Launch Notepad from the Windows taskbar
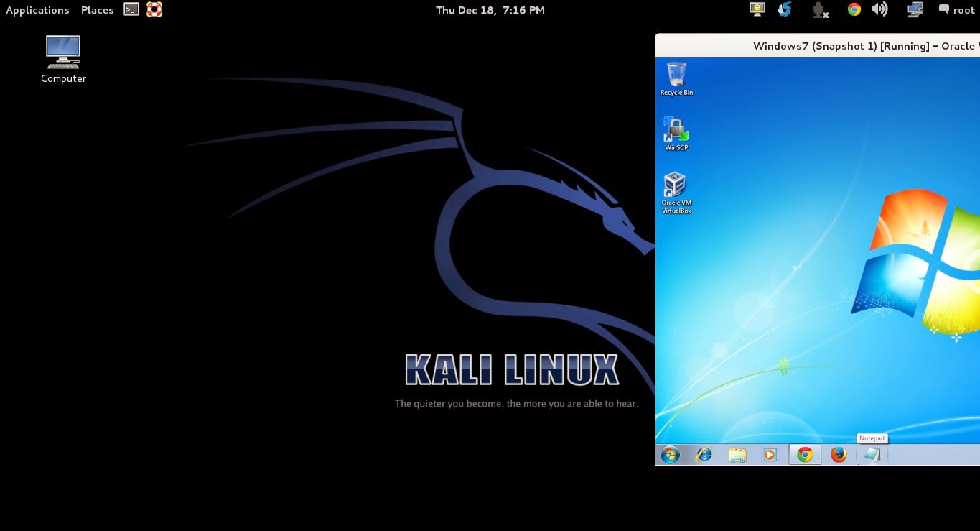Screen dimensions: 980x531 pos(872,454)
